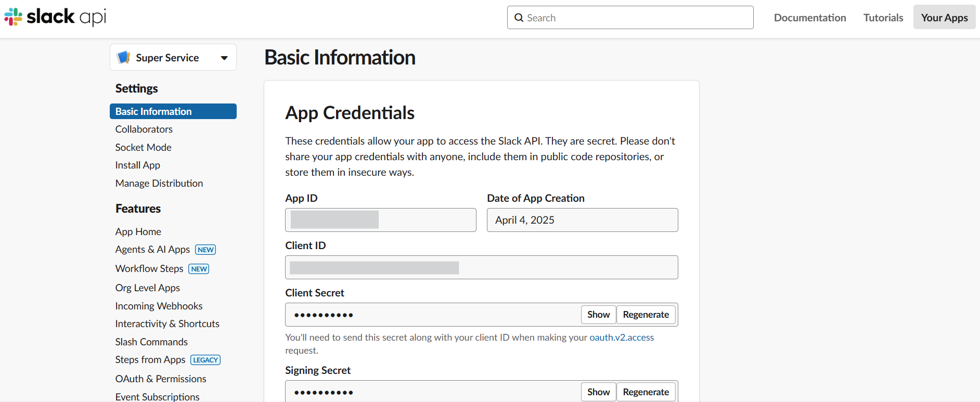Open Manage Distribution settings

tap(159, 183)
